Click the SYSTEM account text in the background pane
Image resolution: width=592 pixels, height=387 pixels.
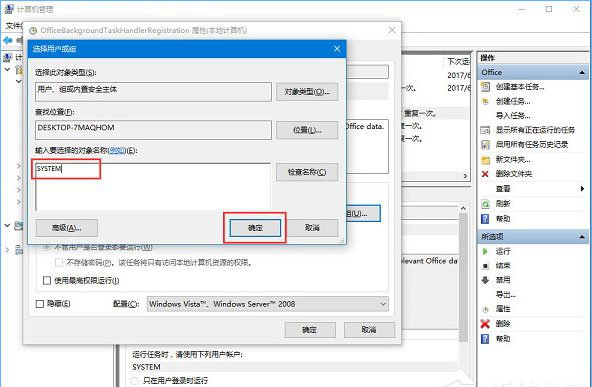146,367
